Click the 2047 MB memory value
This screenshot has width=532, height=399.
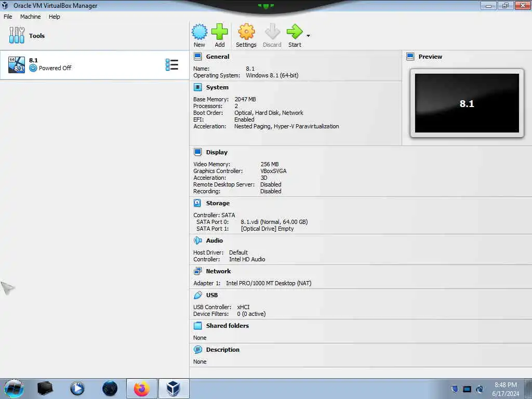(245, 99)
